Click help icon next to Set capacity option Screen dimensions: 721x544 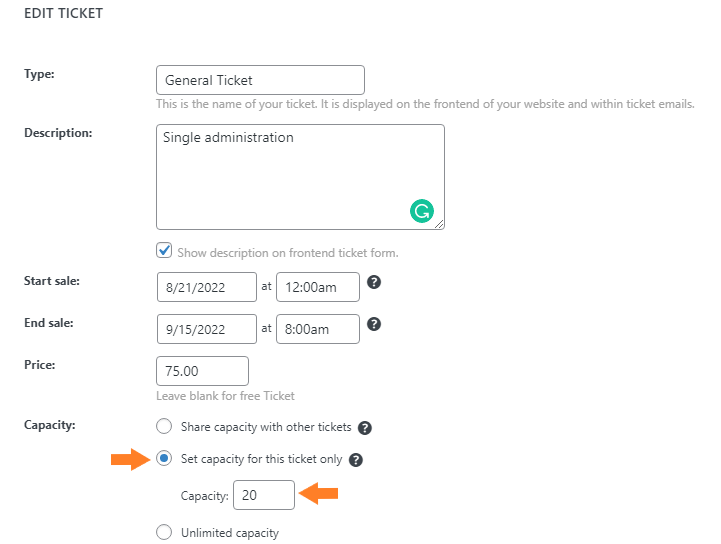pos(355,460)
